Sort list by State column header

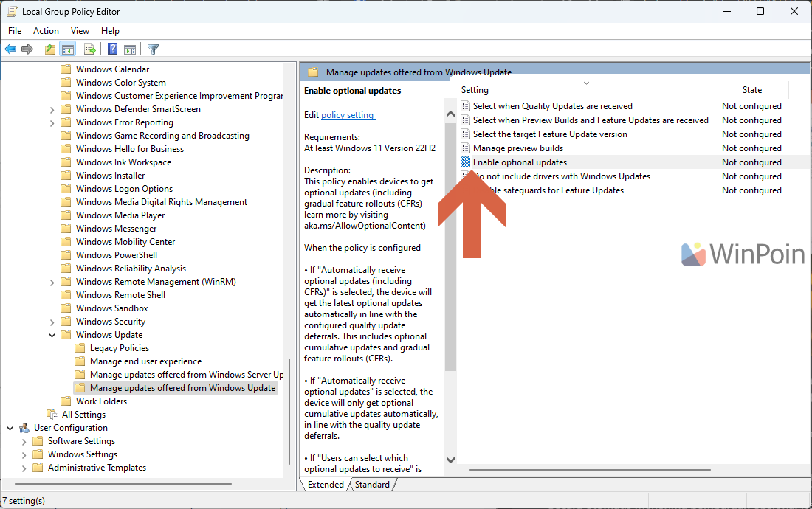pyautogui.click(x=751, y=90)
